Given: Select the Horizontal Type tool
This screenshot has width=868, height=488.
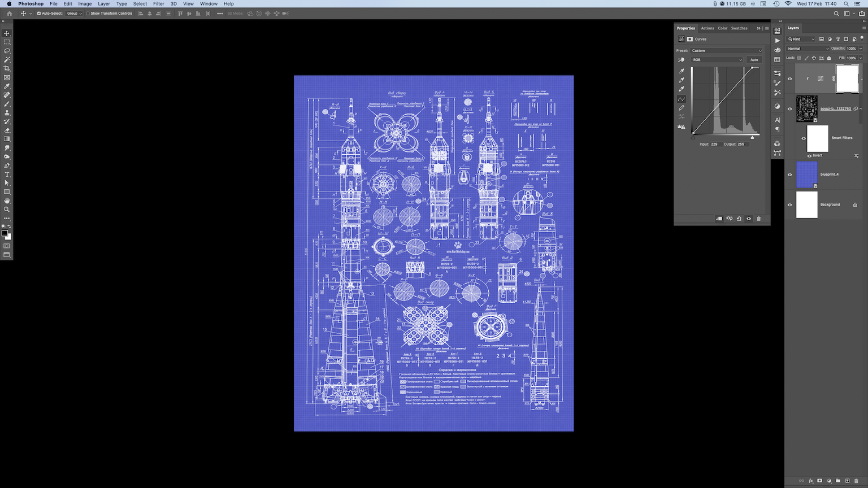Looking at the screenshot, I should [x=7, y=175].
